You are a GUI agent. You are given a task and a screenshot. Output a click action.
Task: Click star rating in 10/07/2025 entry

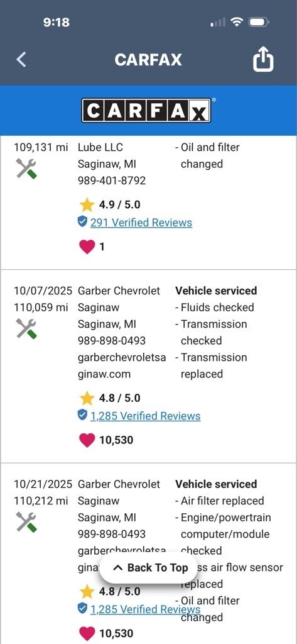(109, 398)
